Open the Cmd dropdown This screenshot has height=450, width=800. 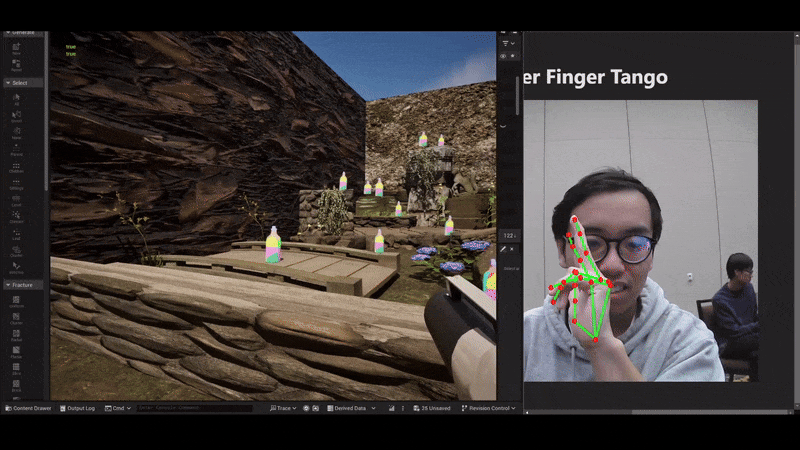point(118,408)
